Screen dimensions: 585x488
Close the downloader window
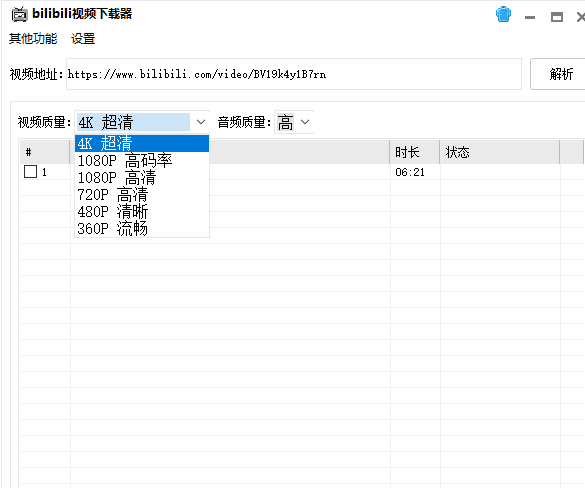point(581,17)
